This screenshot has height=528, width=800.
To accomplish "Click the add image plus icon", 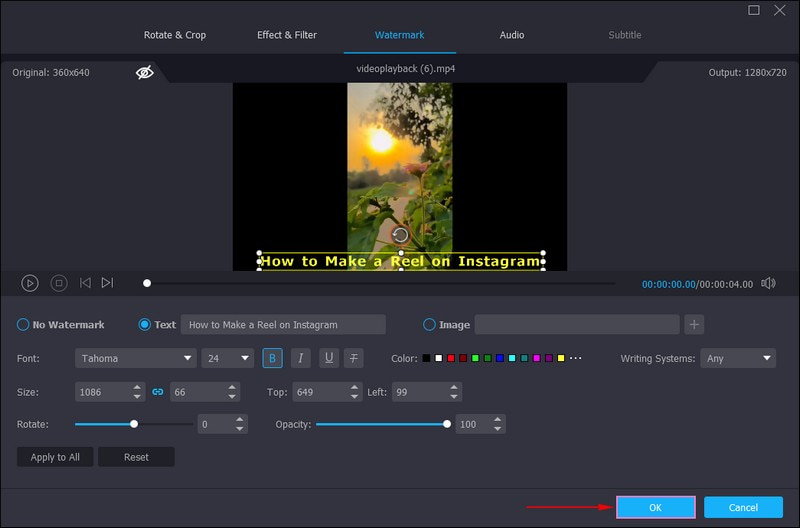I will coord(695,324).
